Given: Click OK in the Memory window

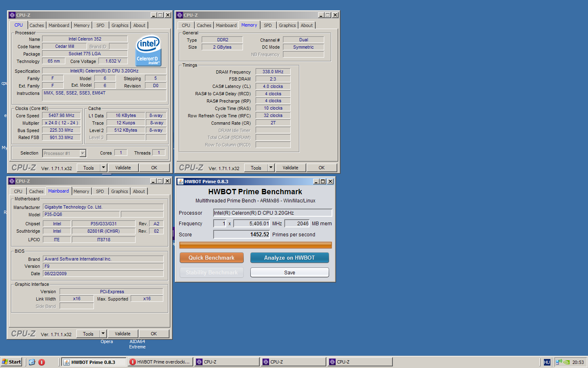Looking at the screenshot, I should (322, 168).
